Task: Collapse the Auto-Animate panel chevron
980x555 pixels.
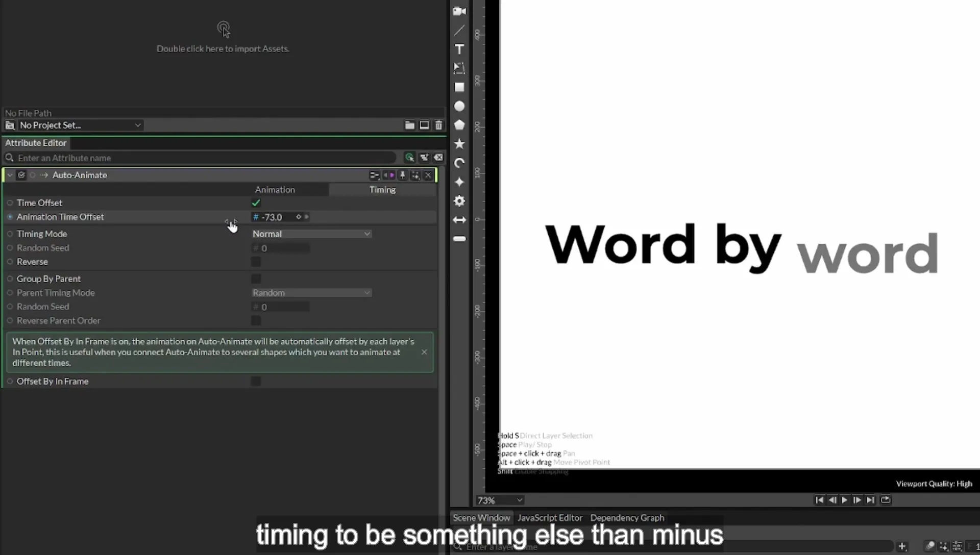Action: click(10, 175)
